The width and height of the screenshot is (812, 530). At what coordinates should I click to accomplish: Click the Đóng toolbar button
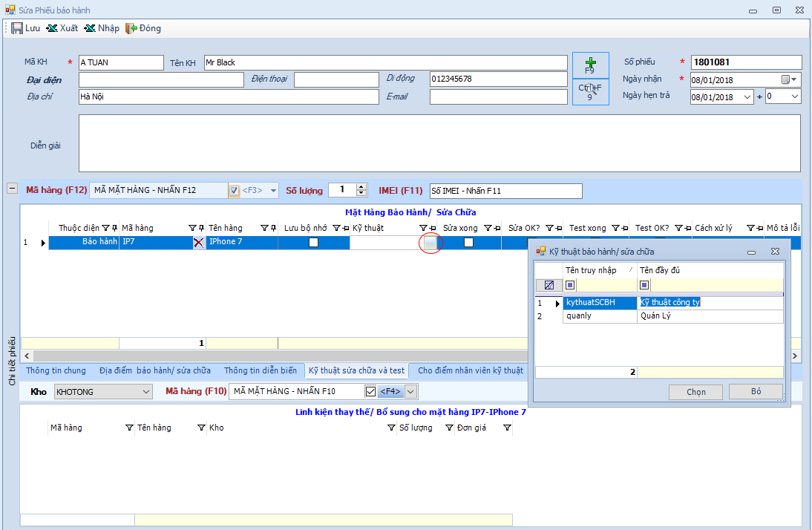click(x=143, y=28)
